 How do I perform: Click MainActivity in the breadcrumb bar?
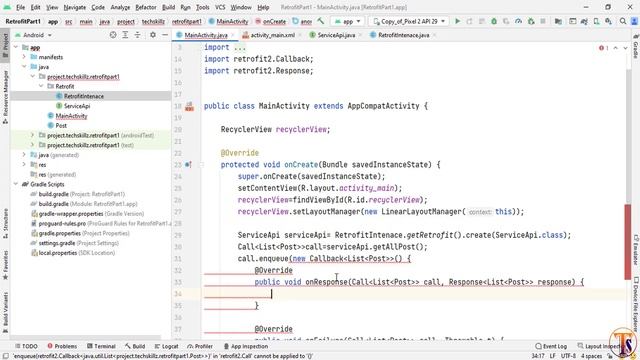228,21
